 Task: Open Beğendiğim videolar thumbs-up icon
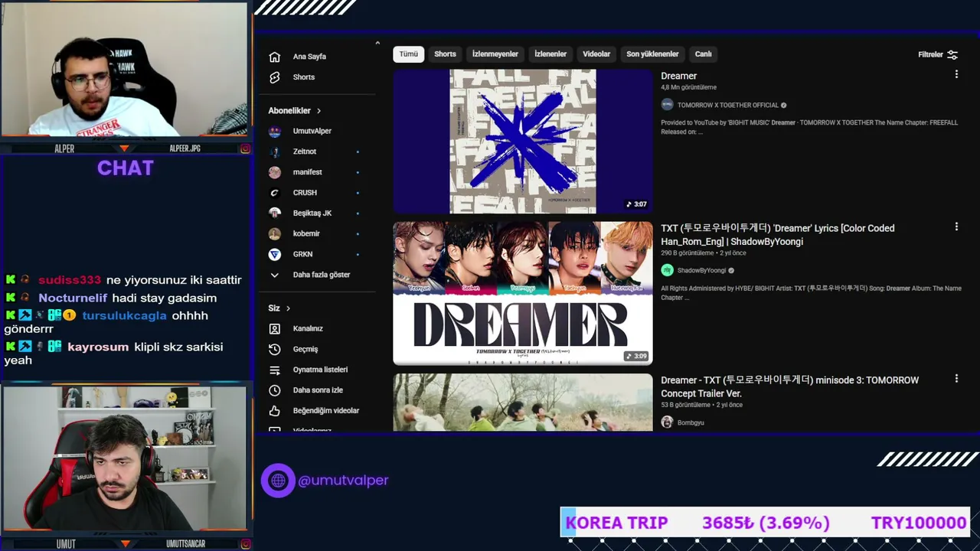pyautogui.click(x=275, y=411)
